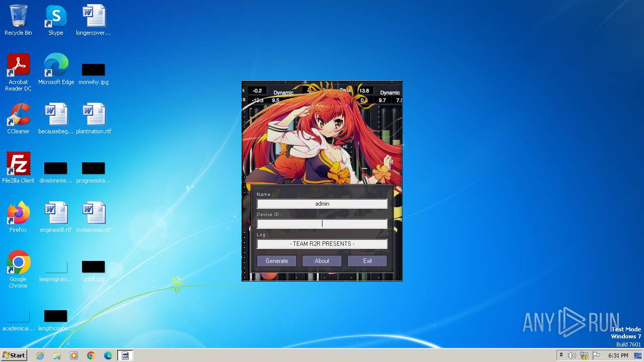The width and height of the screenshot is (644, 362).
Task: Select the divisioninte file icon
Action: 56,172
